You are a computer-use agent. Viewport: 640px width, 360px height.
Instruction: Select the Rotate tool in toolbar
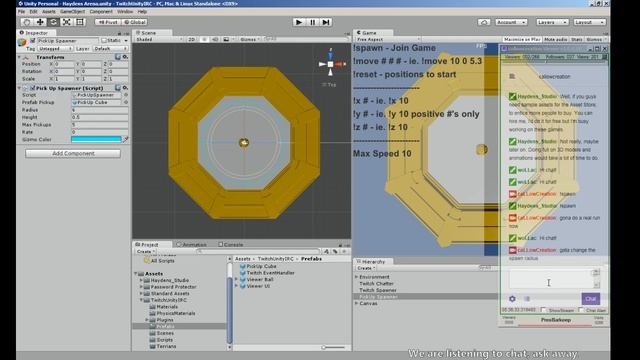53,22
